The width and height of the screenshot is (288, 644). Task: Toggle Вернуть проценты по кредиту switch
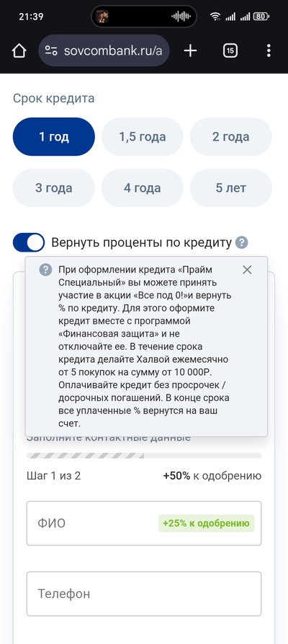29,243
